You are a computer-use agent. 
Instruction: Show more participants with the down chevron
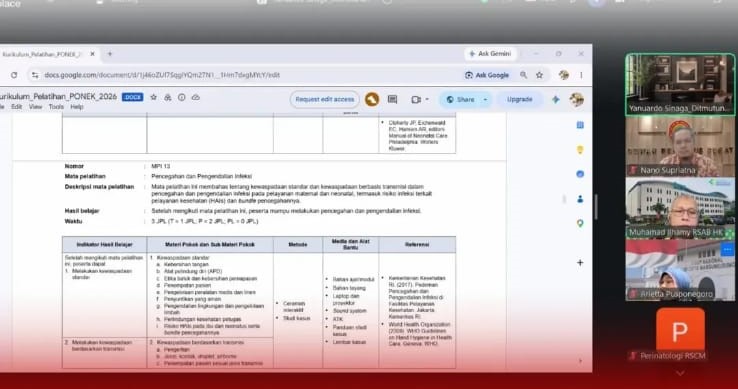pos(680,373)
